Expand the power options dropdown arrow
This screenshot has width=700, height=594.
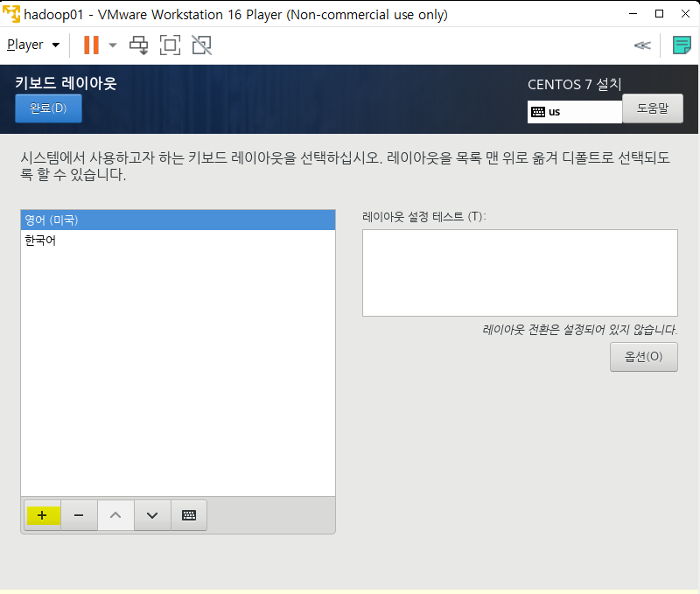click(113, 45)
